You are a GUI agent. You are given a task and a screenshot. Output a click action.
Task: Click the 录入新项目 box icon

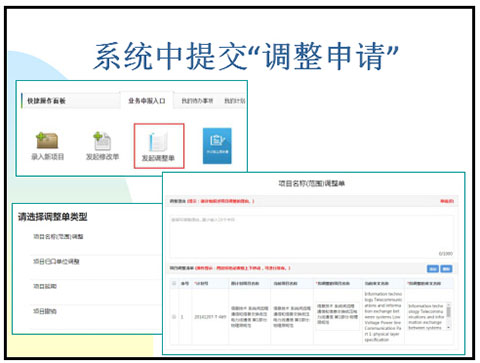47,141
